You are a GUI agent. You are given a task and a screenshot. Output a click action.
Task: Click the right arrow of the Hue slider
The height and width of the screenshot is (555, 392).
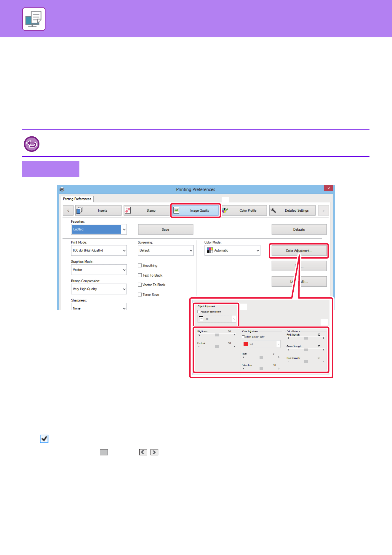[x=279, y=357]
